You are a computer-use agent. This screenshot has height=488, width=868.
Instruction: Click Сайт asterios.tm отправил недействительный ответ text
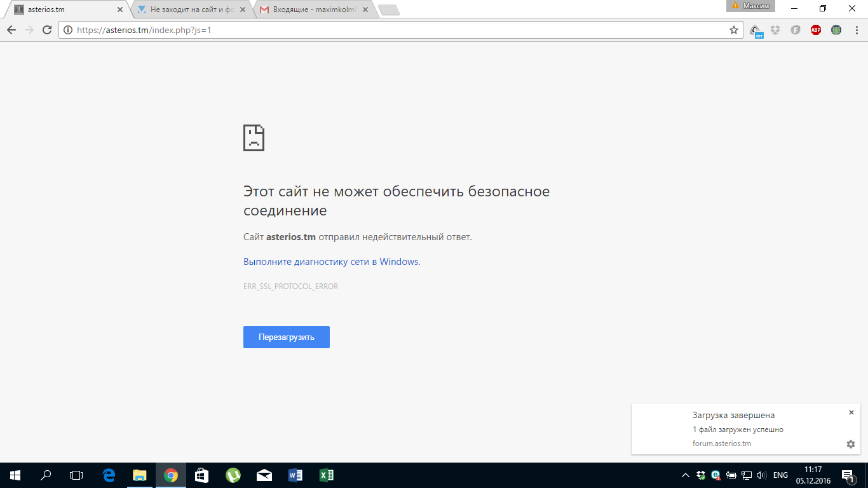[358, 237]
